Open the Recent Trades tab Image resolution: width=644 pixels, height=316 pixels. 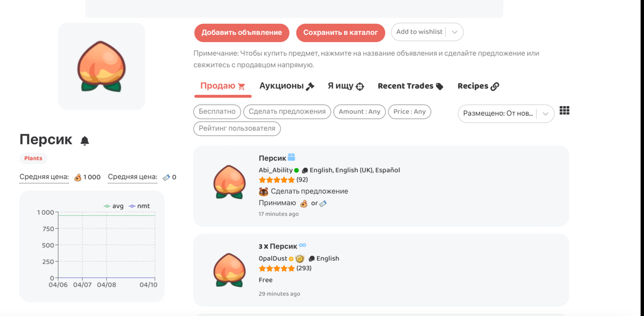(x=411, y=86)
